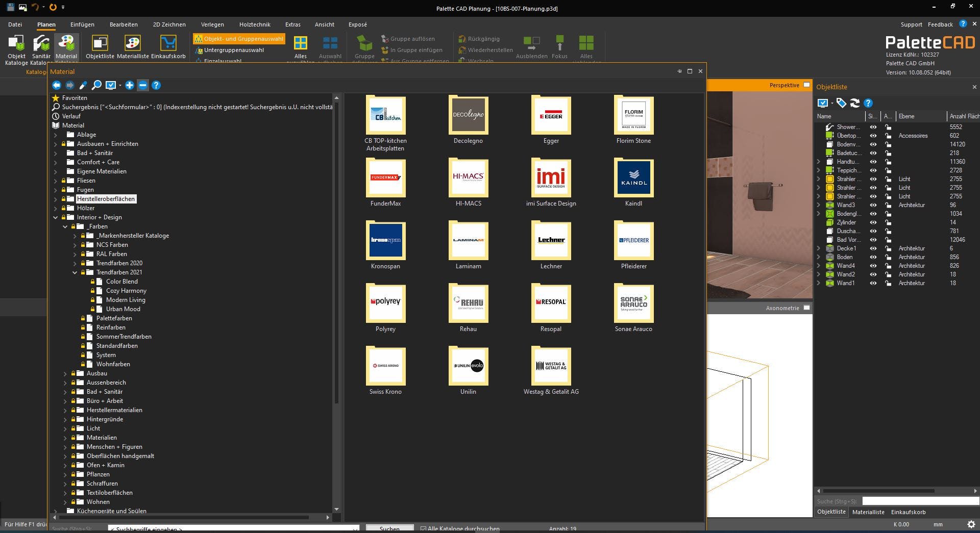Click the Suche input field in Objektliste
This screenshot has width=980, height=533.
click(x=919, y=501)
